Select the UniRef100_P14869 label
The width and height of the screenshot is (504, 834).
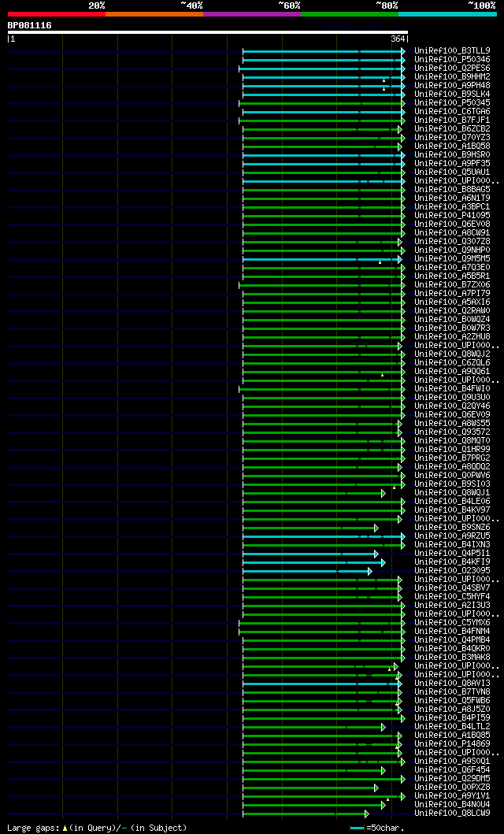[x=453, y=743]
